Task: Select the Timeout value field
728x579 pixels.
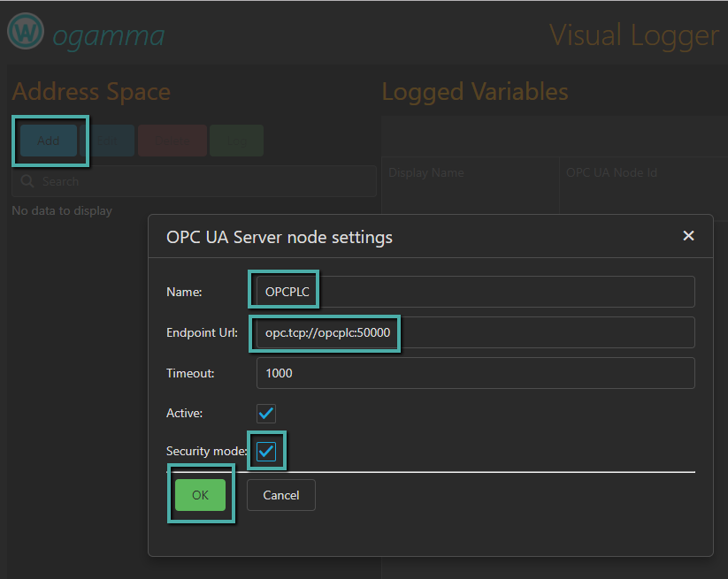Action: pyautogui.click(x=475, y=373)
